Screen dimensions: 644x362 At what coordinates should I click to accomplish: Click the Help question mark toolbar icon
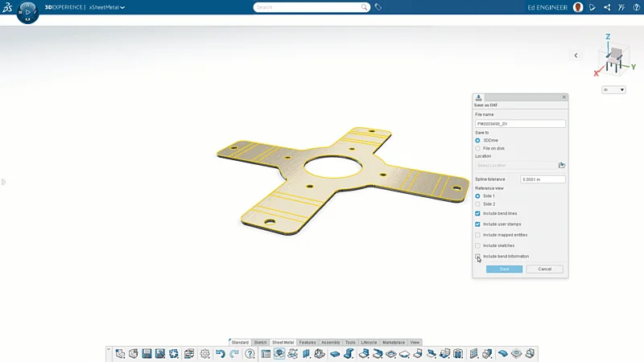coord(250,353)
